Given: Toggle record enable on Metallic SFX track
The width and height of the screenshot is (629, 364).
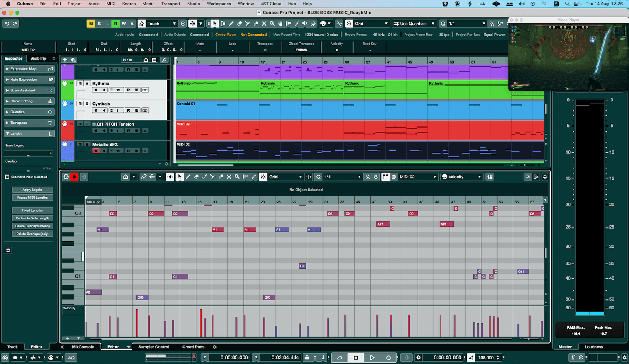Looking at the screenshot, I should 96,151.
